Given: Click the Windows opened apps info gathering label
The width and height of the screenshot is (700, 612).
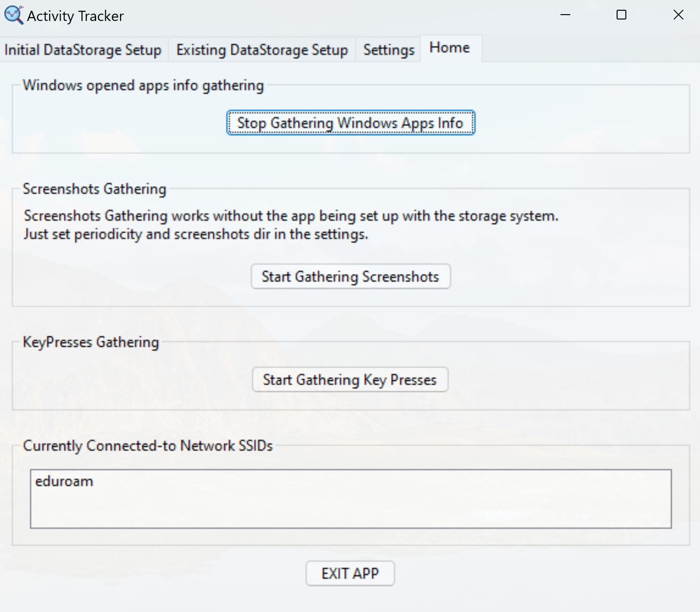Looking at the screenshot, I should (x=143, y=85).
